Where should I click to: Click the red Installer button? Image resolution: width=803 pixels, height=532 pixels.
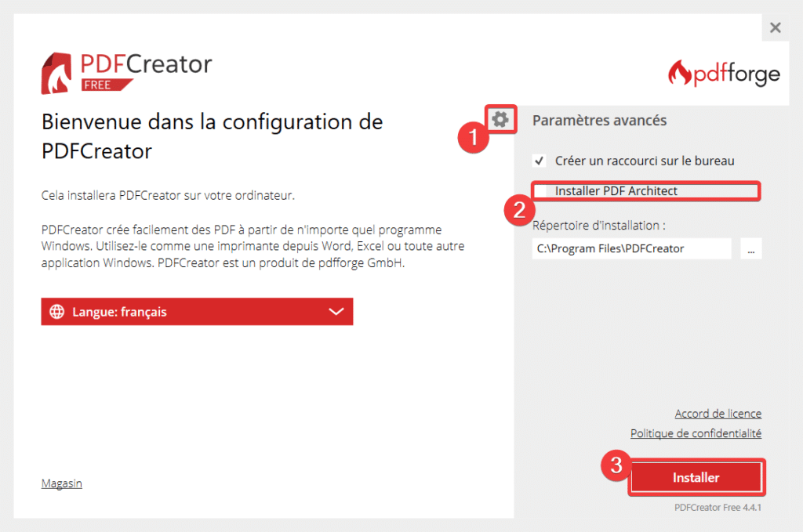pos(696,477)
